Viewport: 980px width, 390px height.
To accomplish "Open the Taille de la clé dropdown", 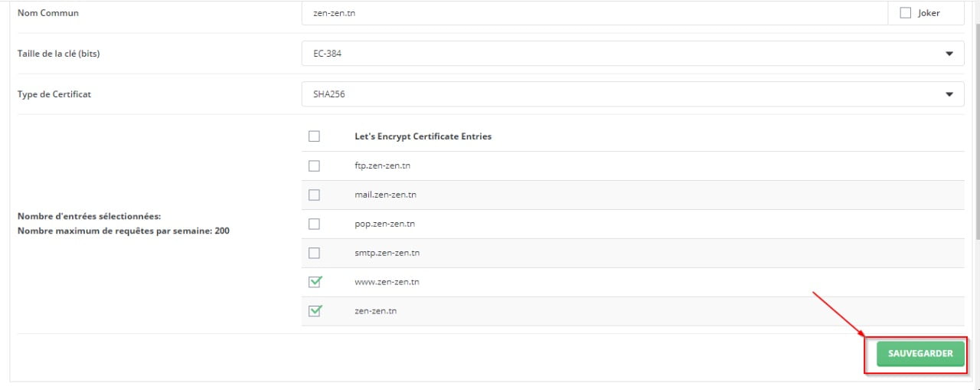I will 632,54.
